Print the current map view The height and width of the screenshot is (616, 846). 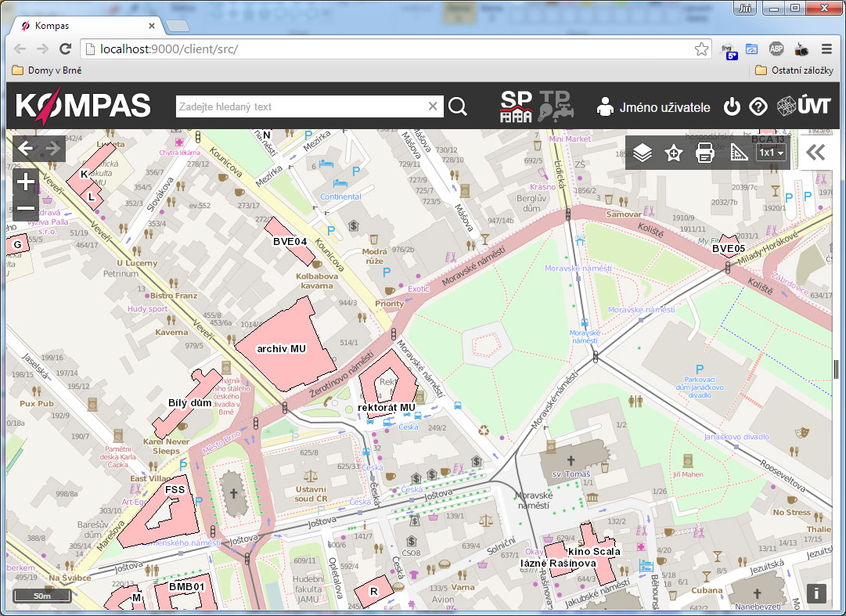(x=705, y=153)
